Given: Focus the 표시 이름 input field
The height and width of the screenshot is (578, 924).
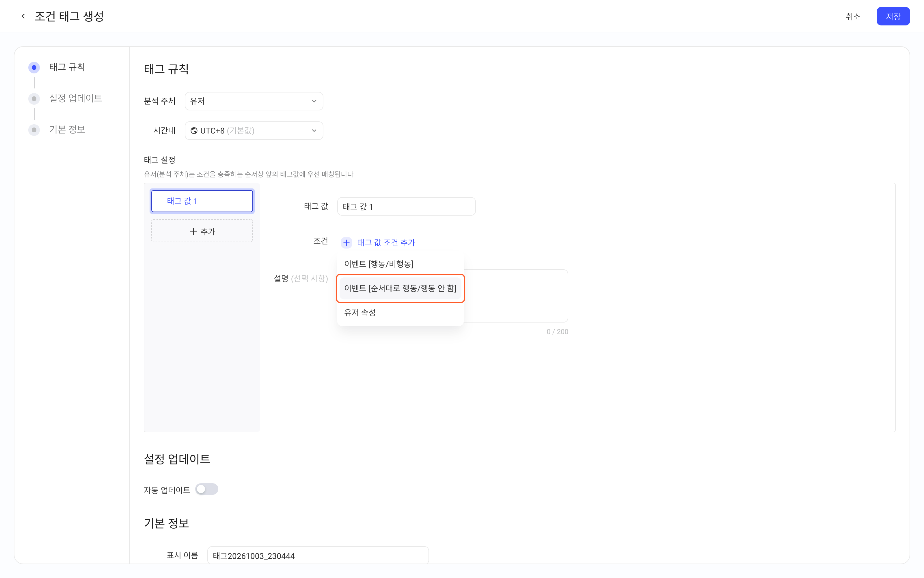Looking at the screenshot, I should coord(318,555).
